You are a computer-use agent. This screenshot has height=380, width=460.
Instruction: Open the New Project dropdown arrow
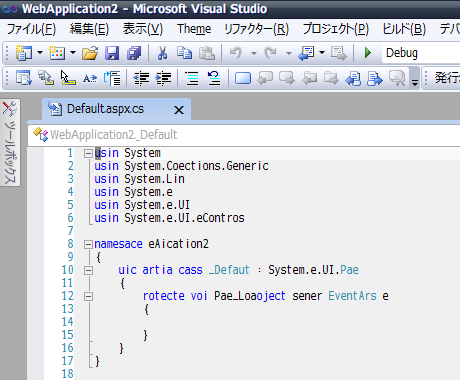tap(40, 53)
